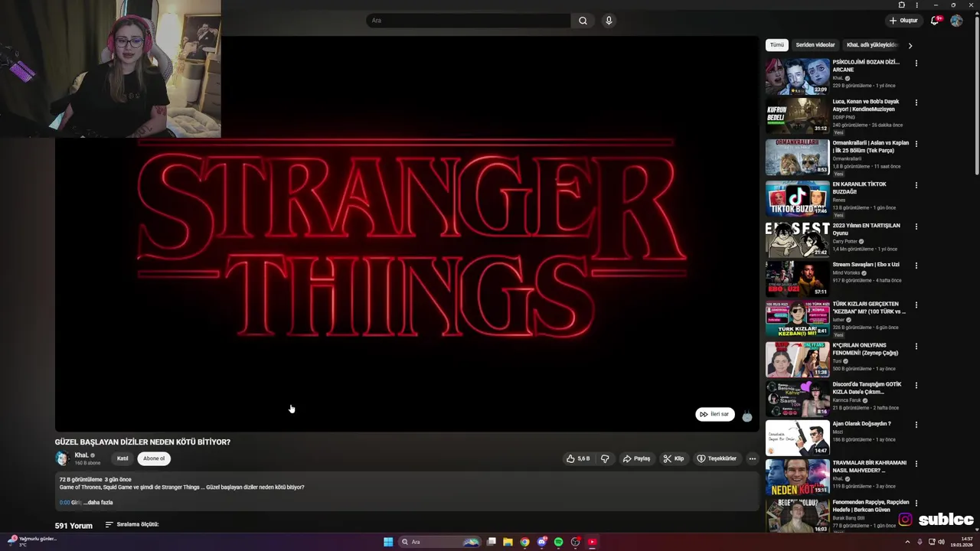The height and width of the screenshot is (551, 980).
Task: Open the weather widget Yağmurlu günler
Action: (32, 541)
